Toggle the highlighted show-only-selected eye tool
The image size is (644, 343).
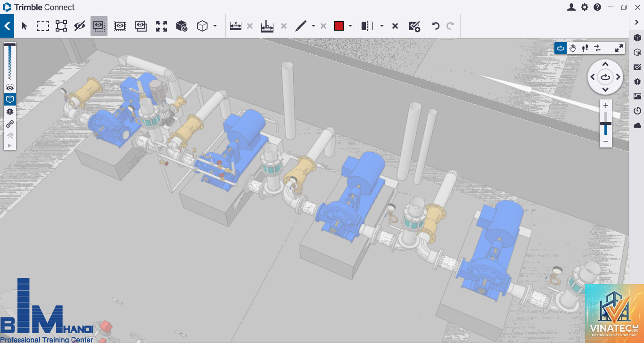pos(99,26)
